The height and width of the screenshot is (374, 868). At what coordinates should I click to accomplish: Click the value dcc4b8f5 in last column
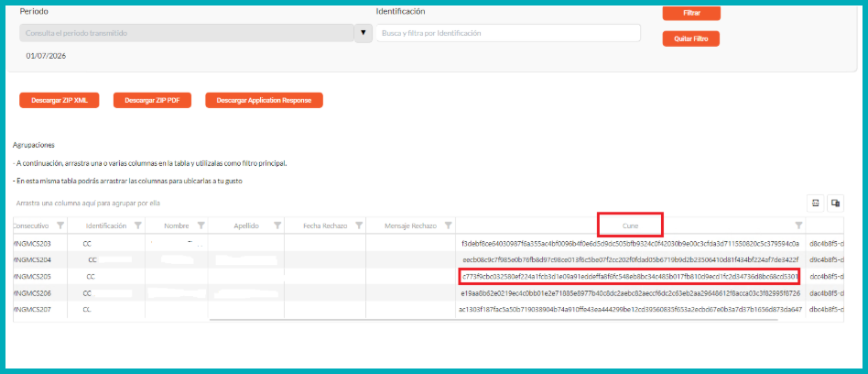tap(827, 276)
